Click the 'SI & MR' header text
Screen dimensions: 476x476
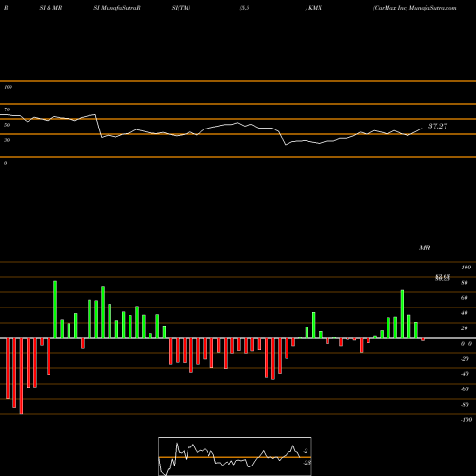click(x=50, y=8)
